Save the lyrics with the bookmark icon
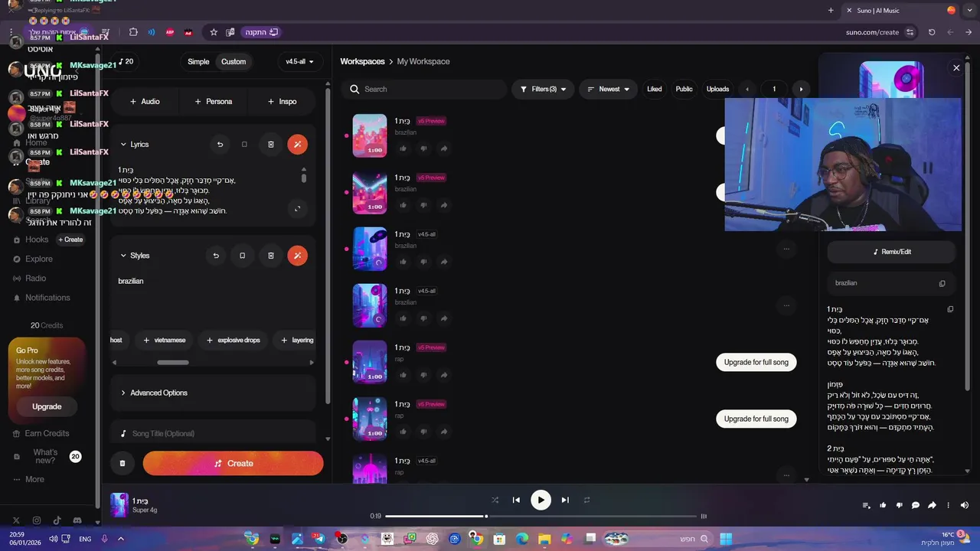Screen dimensions: 980x551 click(244, 144)
